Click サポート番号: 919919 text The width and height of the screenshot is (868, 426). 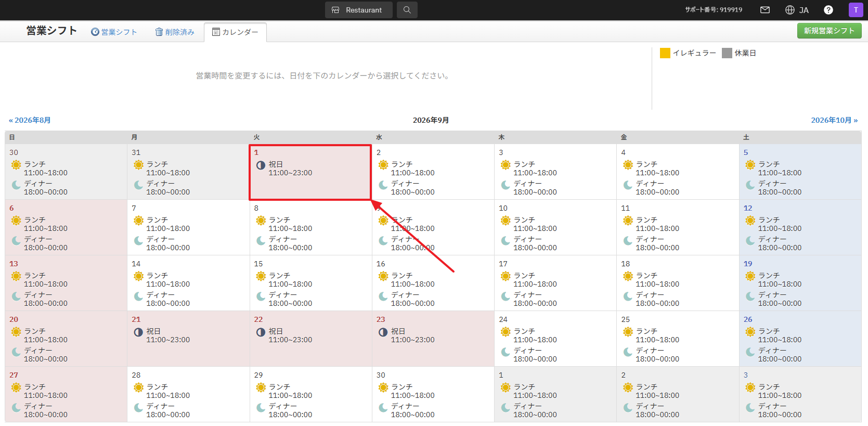714,10
